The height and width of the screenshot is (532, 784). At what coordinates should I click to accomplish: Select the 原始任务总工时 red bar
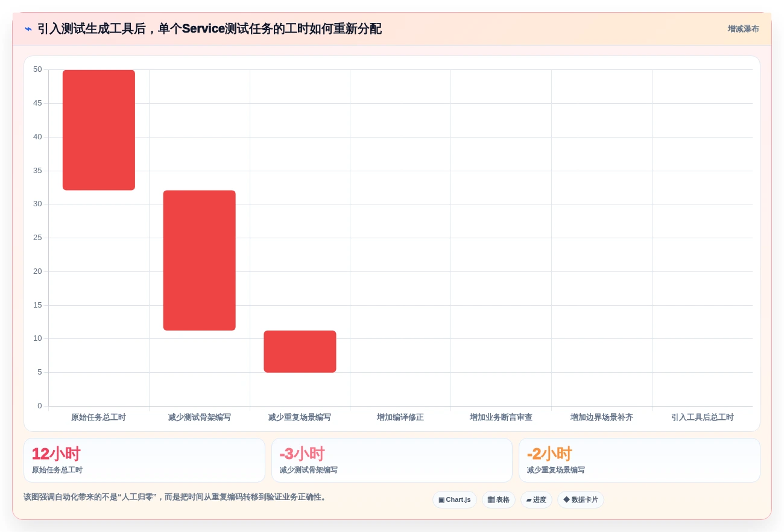pos(99,130)
